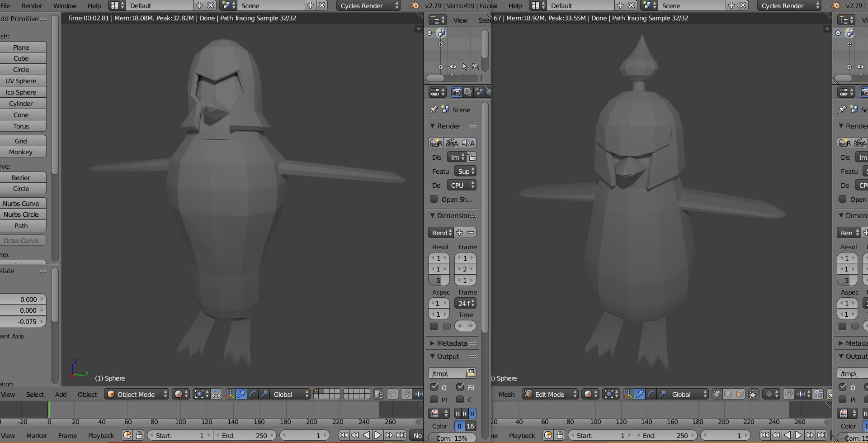Toggle manipulate center points icon in left viewport
The height and width of the screenshot is (443, 868).
(x=217, y=394)
